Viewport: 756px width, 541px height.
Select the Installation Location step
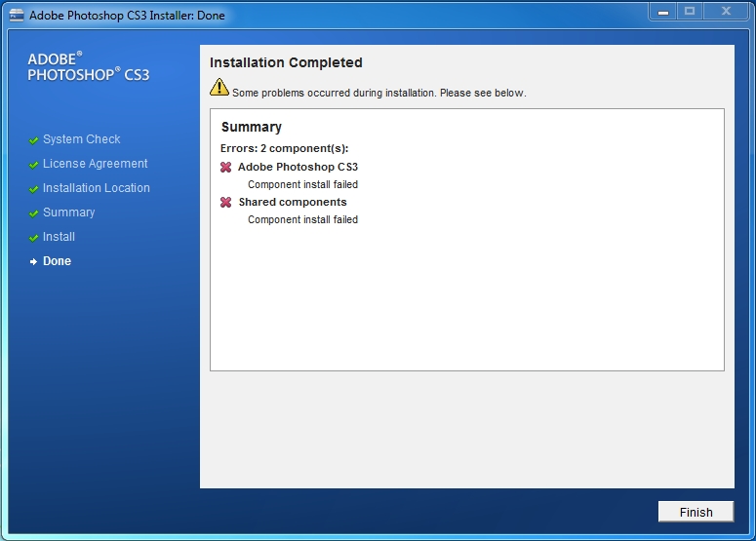click(97, 188)
